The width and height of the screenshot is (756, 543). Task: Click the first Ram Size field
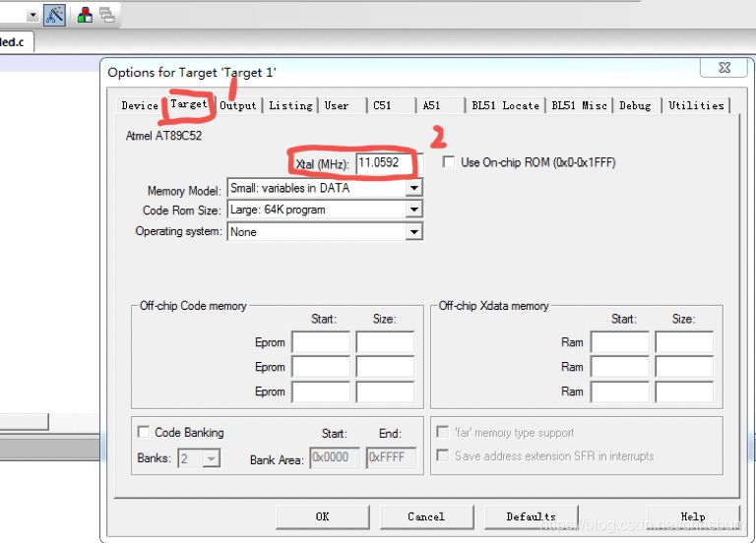coord(684,342)
